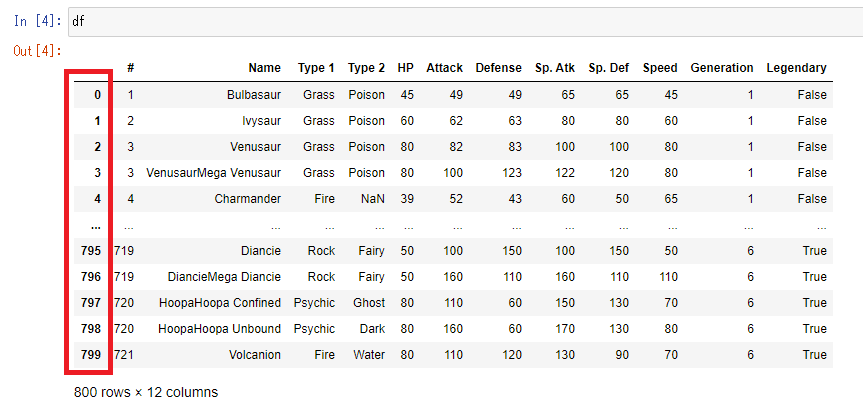Select row index 0

tap(97, 95)
